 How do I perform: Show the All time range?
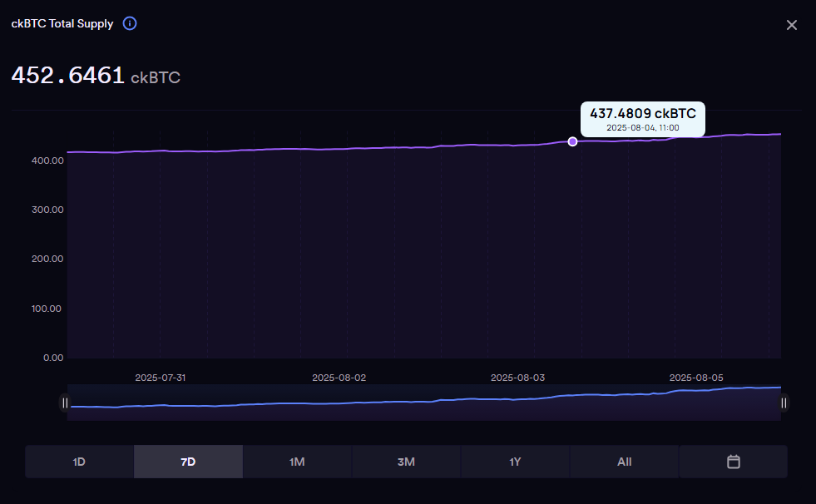624,462
